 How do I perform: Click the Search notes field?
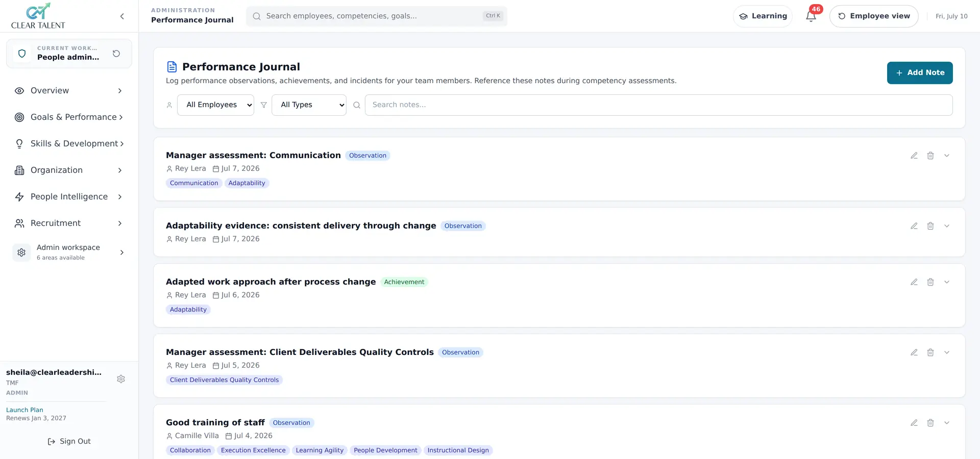(x=658, y=105)
